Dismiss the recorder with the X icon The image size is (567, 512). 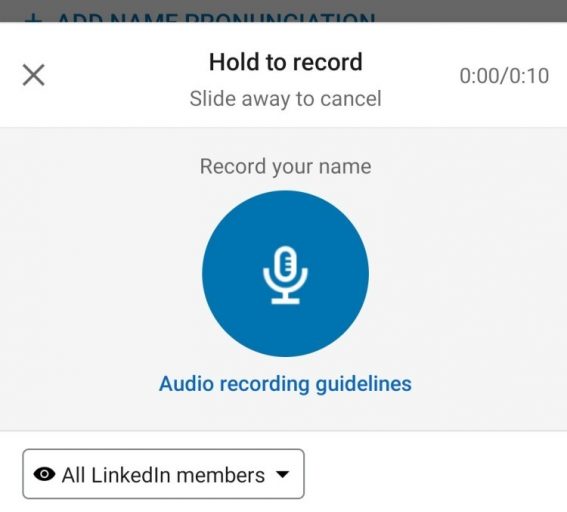point(34,75)
